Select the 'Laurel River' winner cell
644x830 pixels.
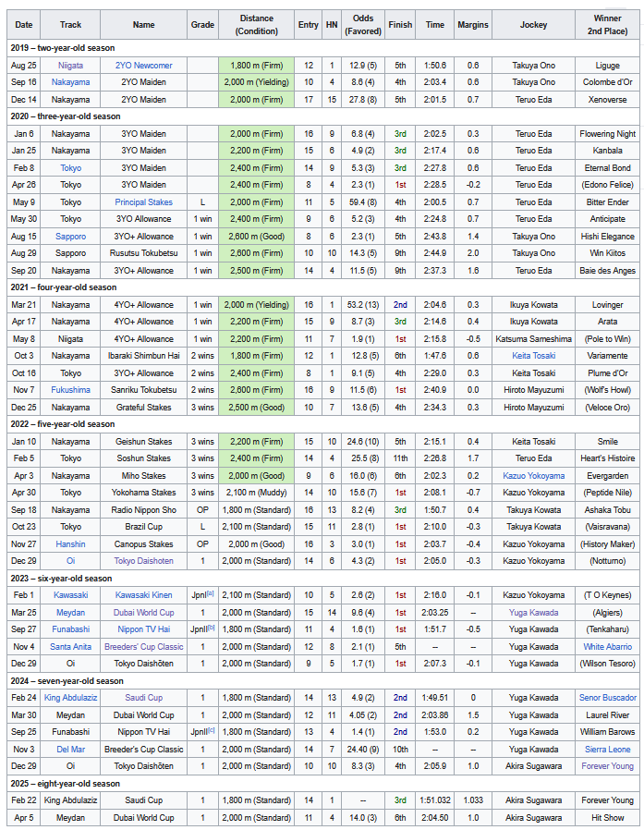[607, 715]
